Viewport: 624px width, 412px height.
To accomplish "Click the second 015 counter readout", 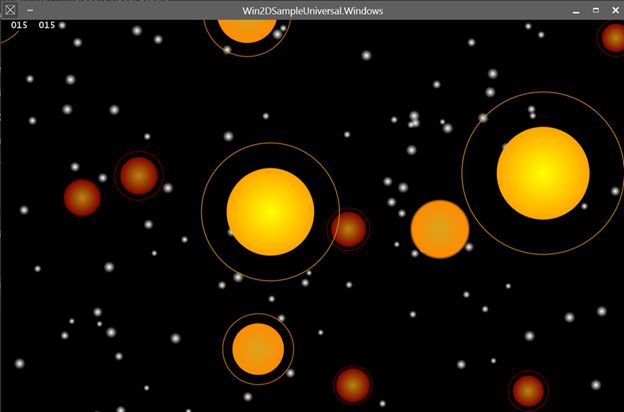I will pos(47,25).
